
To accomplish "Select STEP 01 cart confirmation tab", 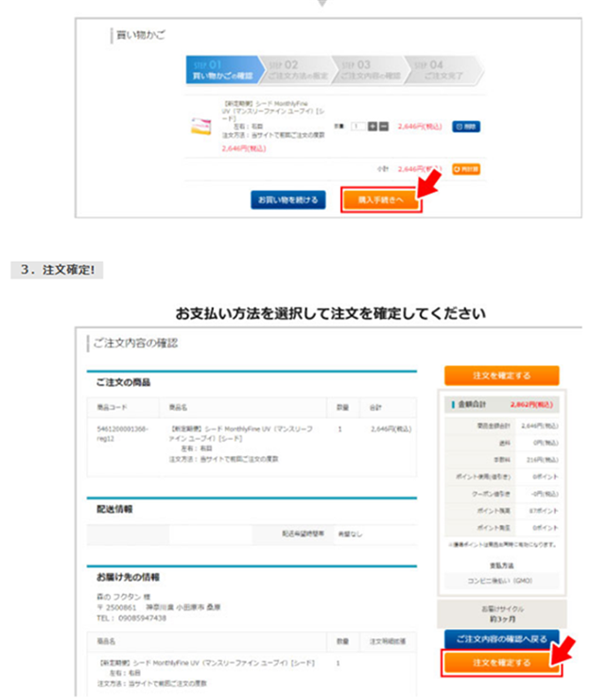I will click(x=219, y=70).
